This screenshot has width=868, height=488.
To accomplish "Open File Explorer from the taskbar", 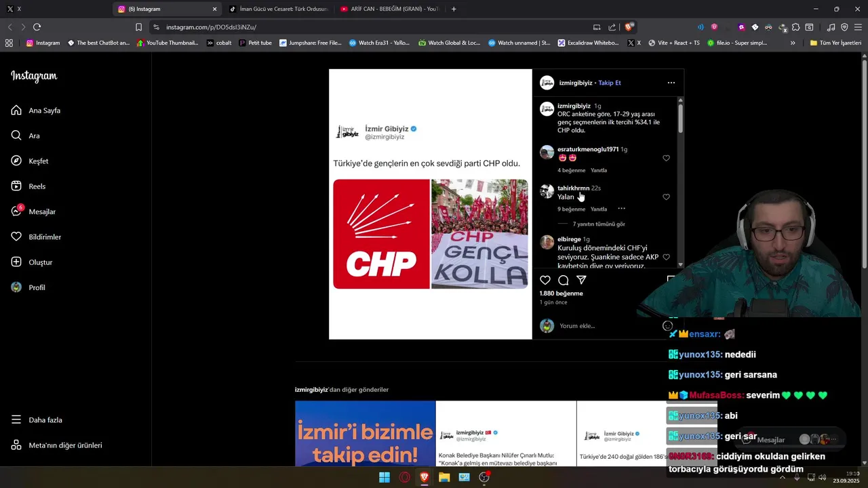I will pyautogui.click(x=444, y=477).
